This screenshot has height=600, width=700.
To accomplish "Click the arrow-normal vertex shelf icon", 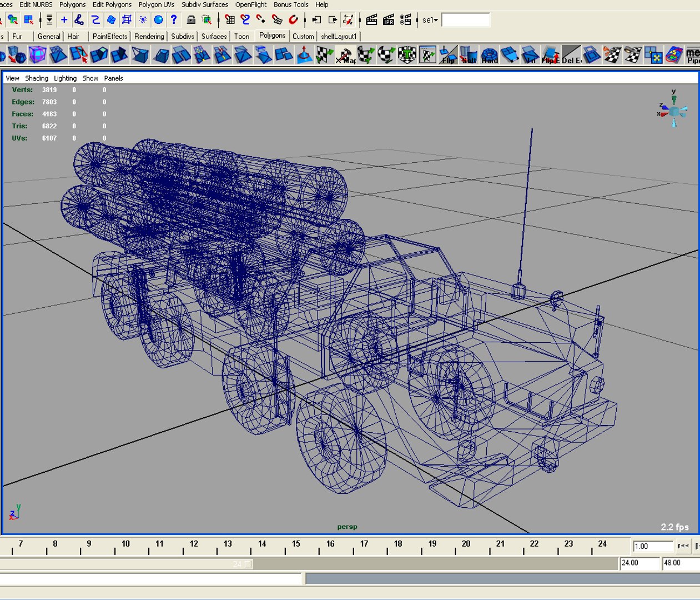I will (x=304, y=55).
